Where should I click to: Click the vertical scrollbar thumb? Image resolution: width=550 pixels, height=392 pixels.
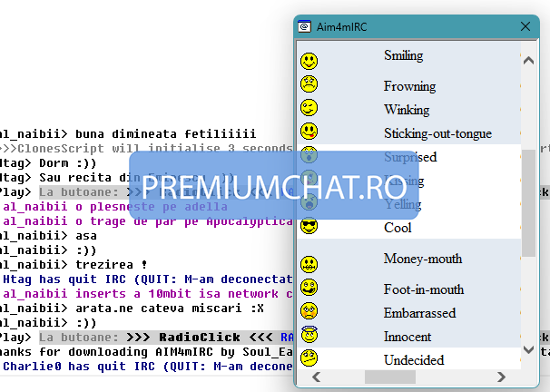[528, 203]
